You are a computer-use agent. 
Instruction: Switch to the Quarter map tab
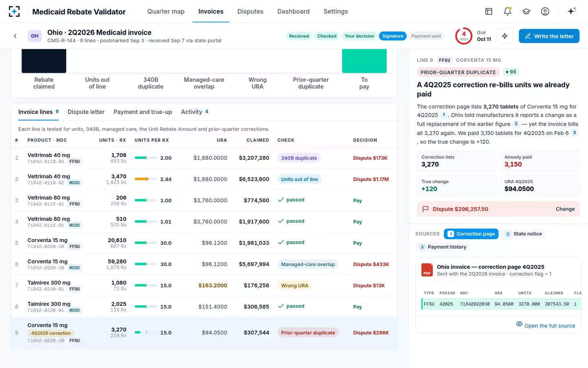[x=166, y=11]
